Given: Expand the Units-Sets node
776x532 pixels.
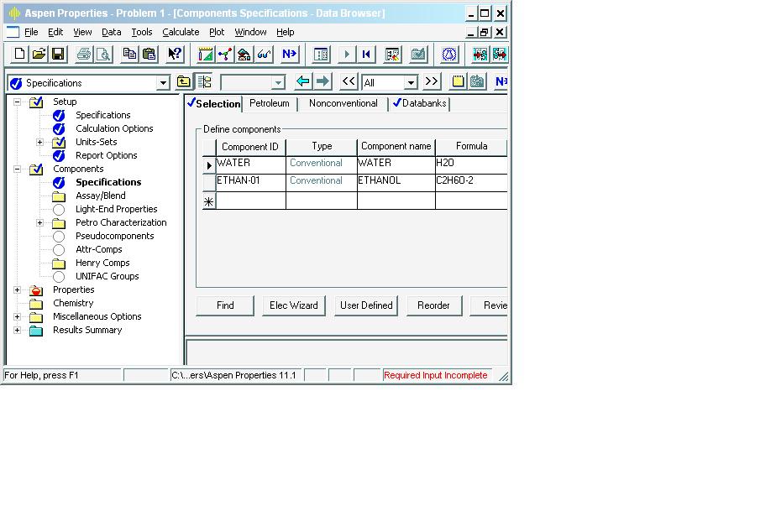Looking at the screenshot, I should pyautogui.click(x=40, y=142).
